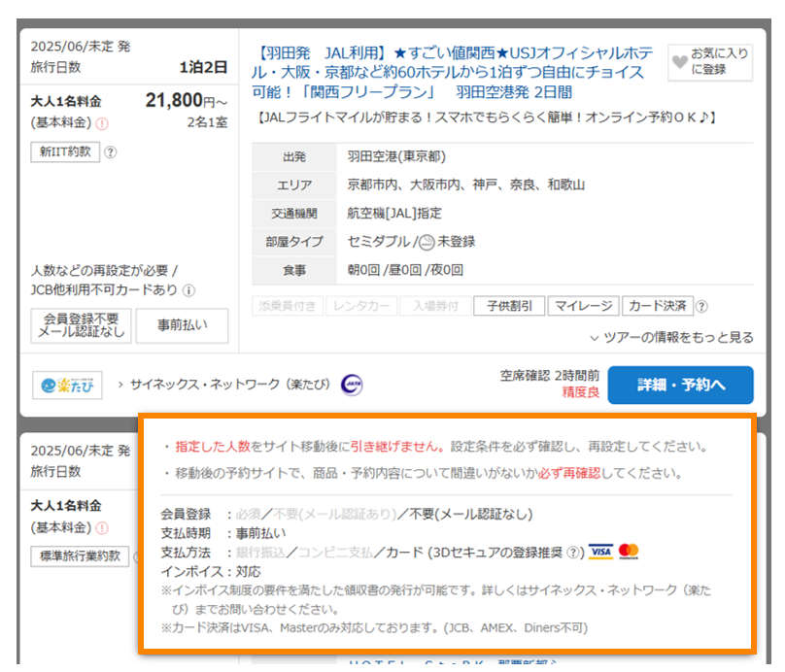Click the 事前払い tag button
The image size is (785, 672).
pyautogui.click(x=182, y=324)
